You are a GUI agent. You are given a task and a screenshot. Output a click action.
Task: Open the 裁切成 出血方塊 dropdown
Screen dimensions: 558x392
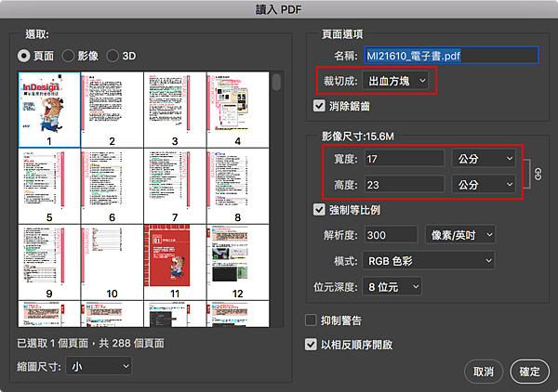(395, 81)
